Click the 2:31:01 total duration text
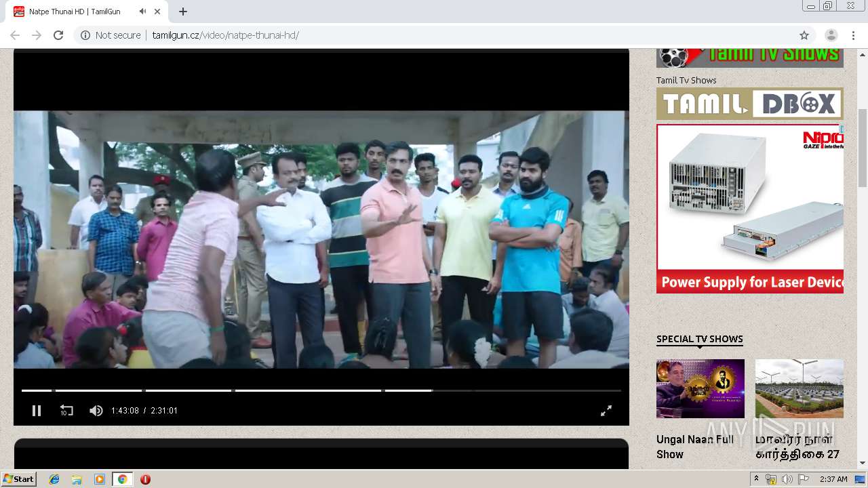 (164, 411)
